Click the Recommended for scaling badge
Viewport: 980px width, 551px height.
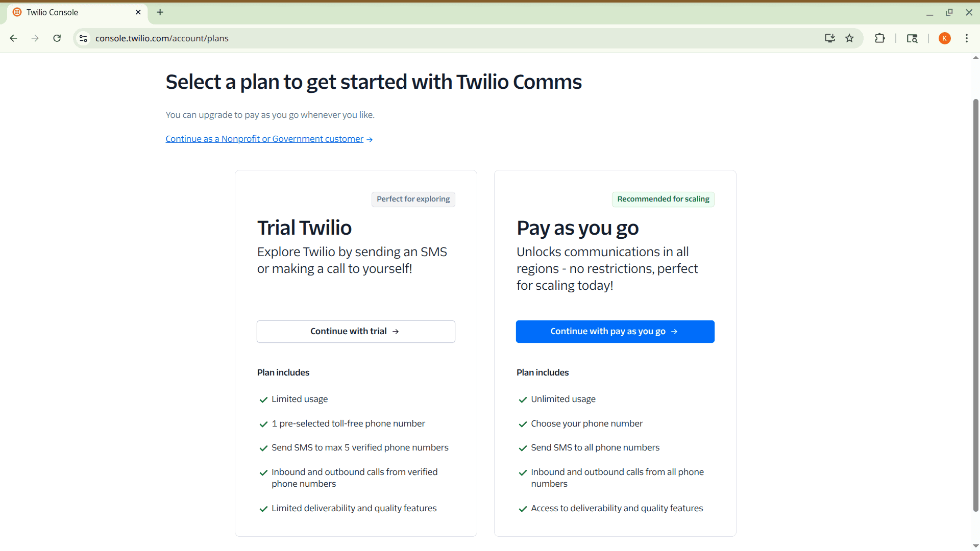(663, 199)
